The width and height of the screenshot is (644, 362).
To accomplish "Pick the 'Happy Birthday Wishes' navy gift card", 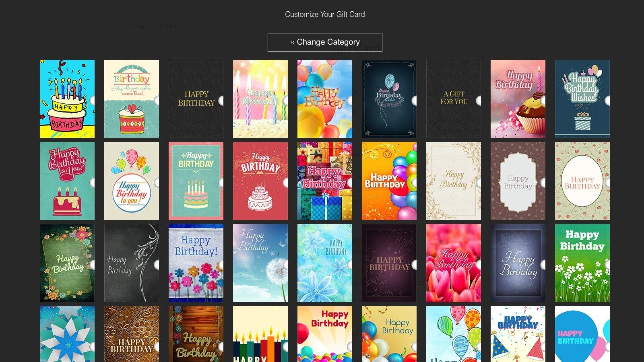I will click(x=582, y=99).
